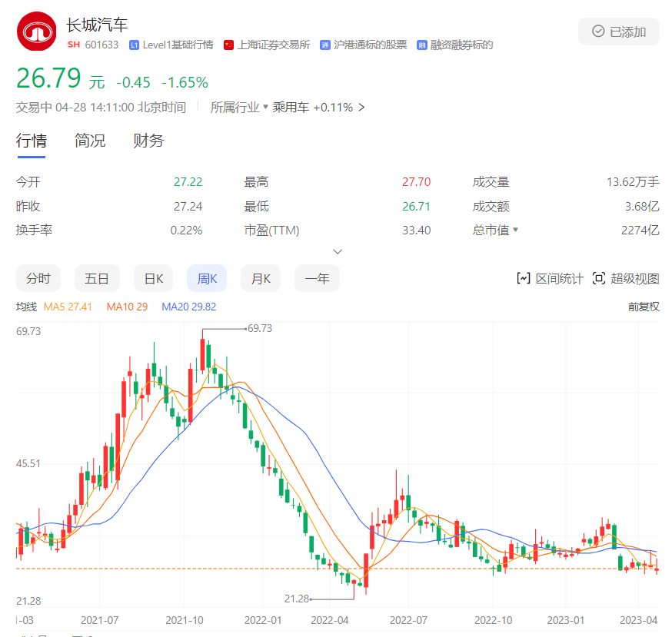Open 超级视图 super view
The width and height of the screenshot is (672, 637).
626,278
